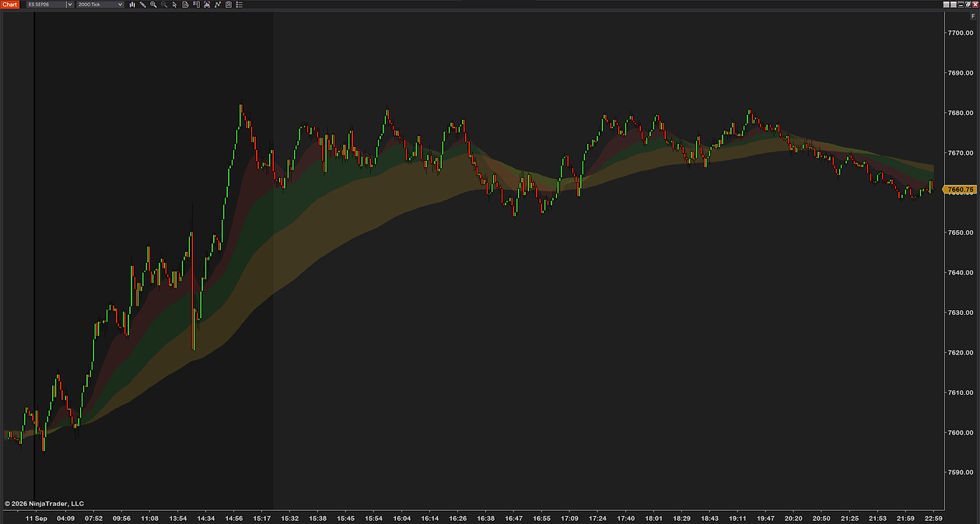This screenshot has width=980, height=524.
Task: Click the 16:26 time axis label
Action: 458,518
